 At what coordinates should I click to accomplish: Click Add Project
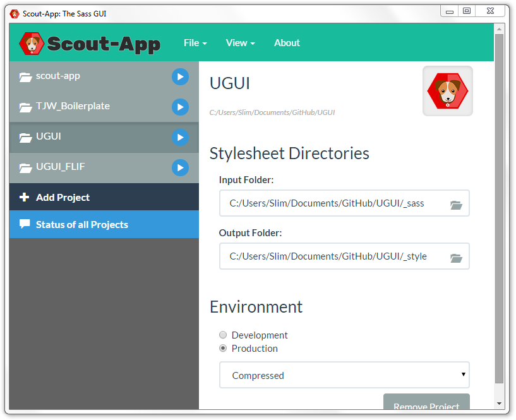pyautogui.click(x=104, y=197)
